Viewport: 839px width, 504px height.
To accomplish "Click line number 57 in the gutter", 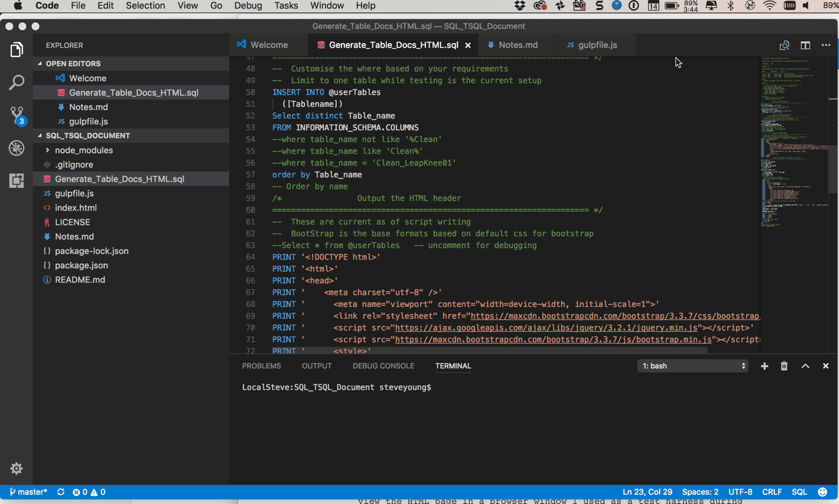I will pos(251,175).
